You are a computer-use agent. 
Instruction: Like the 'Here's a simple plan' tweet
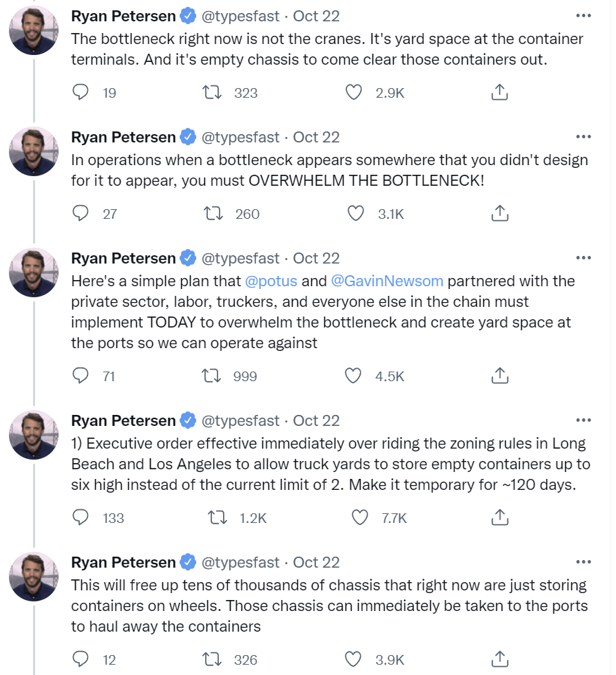click(353, 376)
